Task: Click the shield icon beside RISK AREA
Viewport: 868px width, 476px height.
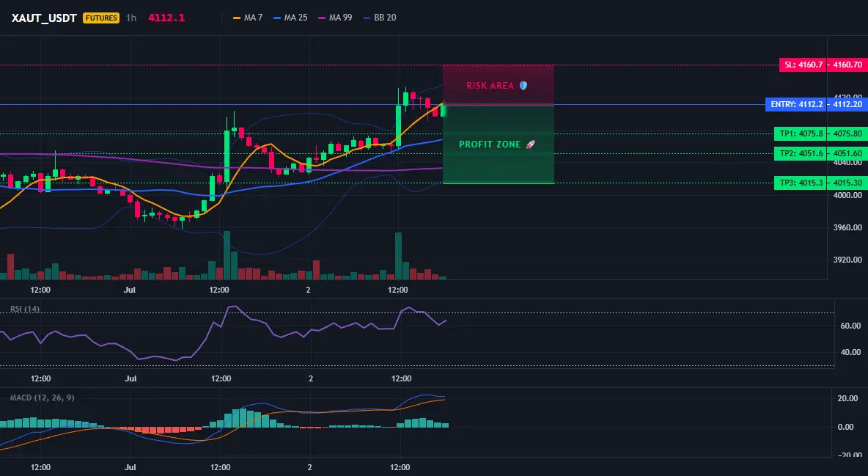Action: coord(523,86)
